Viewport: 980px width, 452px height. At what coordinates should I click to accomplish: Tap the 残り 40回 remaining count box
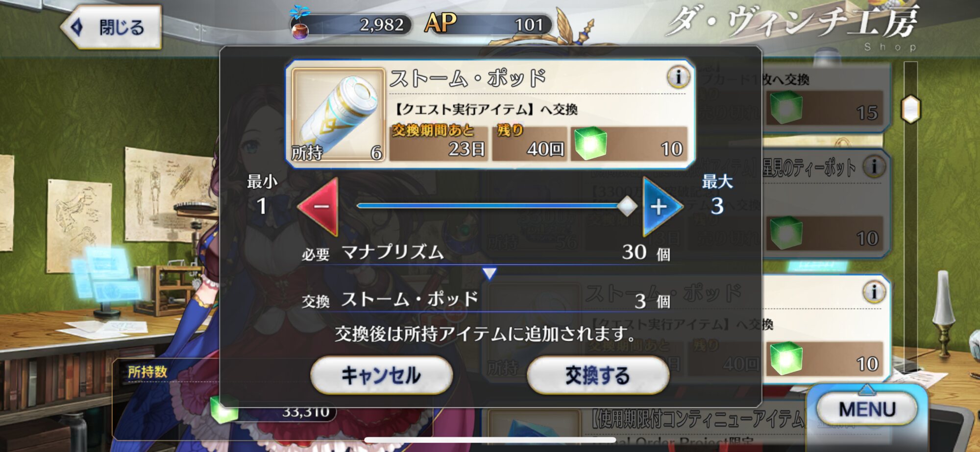[x=529, y=143]
